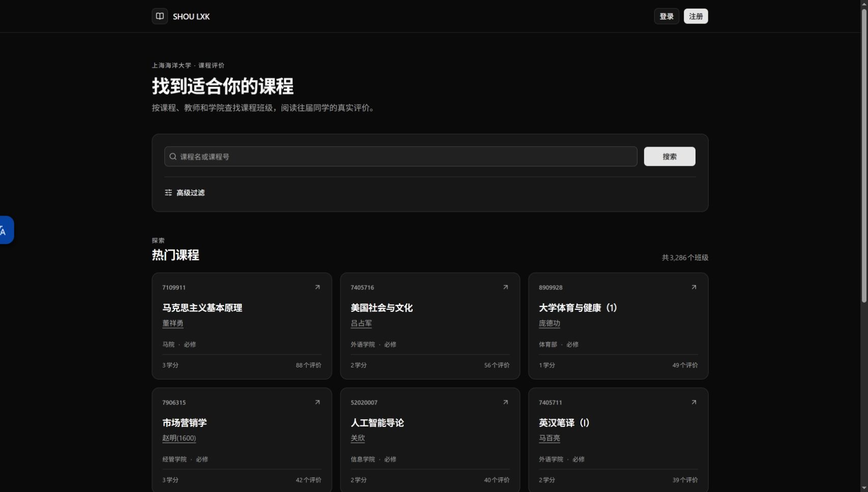The image size is (868, 492).
Task: Open the course 人工智能导论
Action: (x=377, y=423)
